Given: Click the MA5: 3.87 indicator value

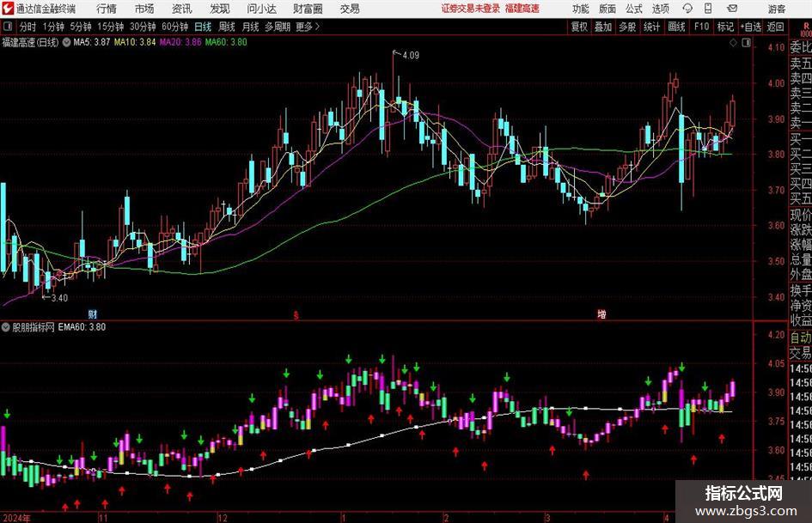Looking at the screenshot, I should tap(92, 42).
